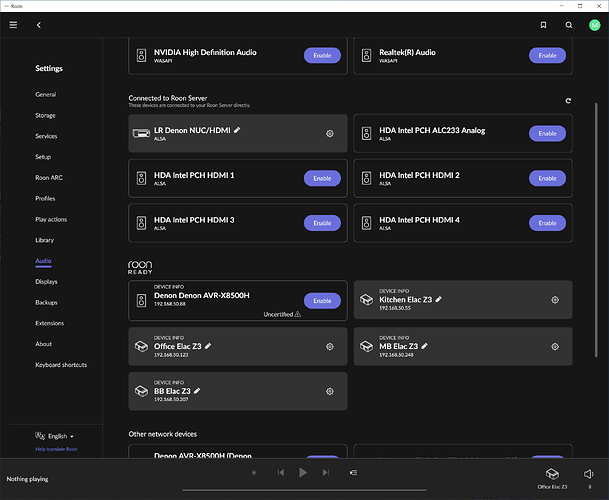Enable NVIDIA High Definition Audio
Viewport: 609px width, 500px height.
click(x=322, y=55)
